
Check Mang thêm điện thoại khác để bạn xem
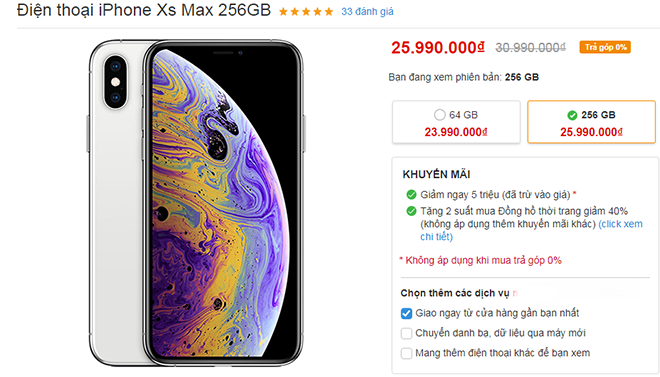coord(406,353)
